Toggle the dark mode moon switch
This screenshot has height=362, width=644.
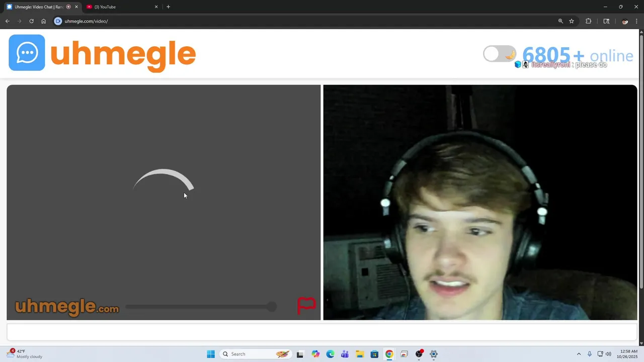coord(500,54)
